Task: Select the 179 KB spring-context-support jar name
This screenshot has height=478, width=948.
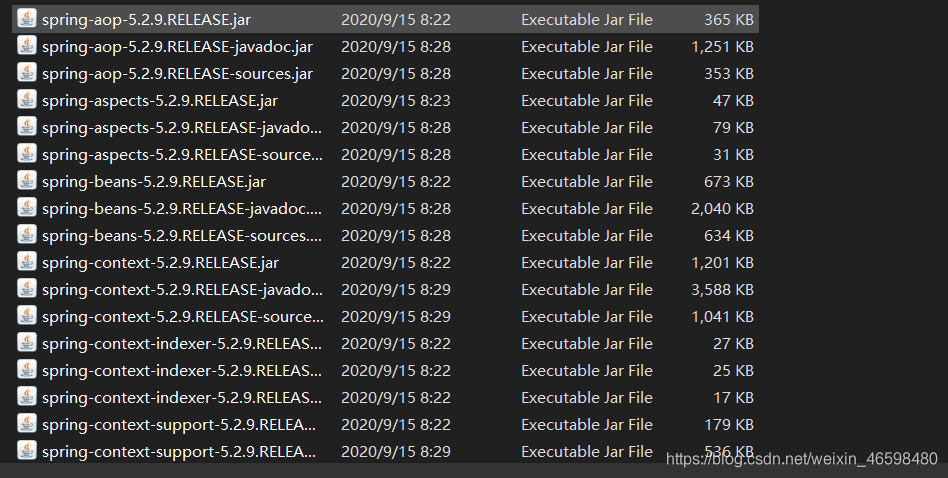Action: click(x=182, y=425)
